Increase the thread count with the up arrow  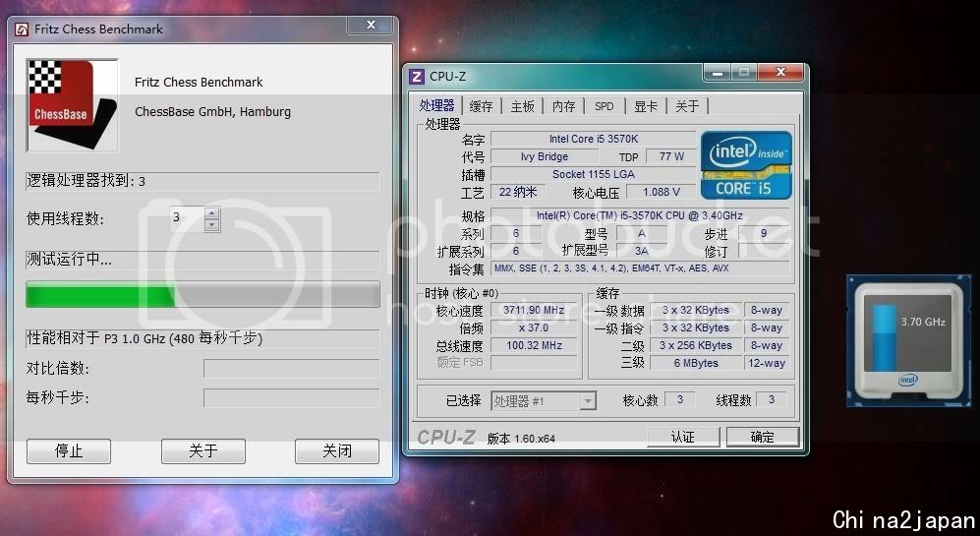tap(212, 213)
